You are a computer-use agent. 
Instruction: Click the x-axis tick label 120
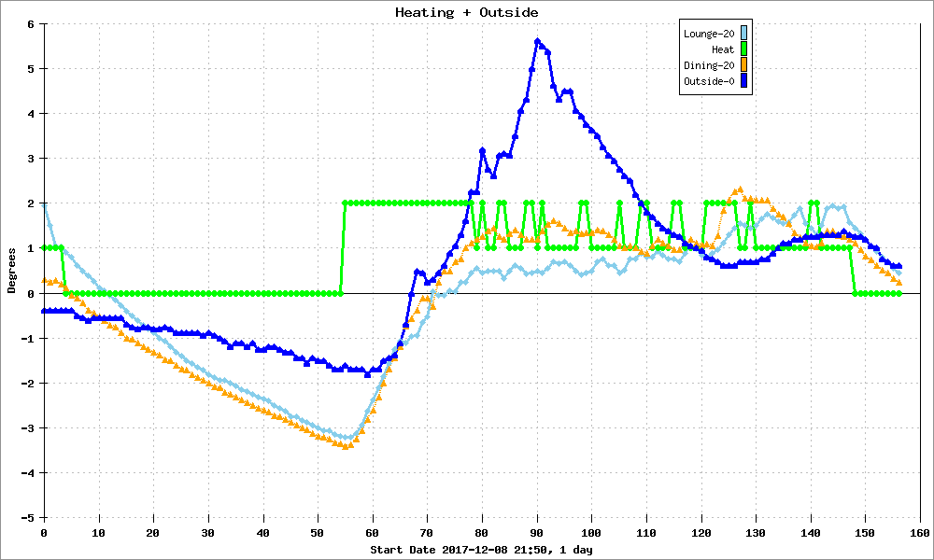[x=701, y=533]
